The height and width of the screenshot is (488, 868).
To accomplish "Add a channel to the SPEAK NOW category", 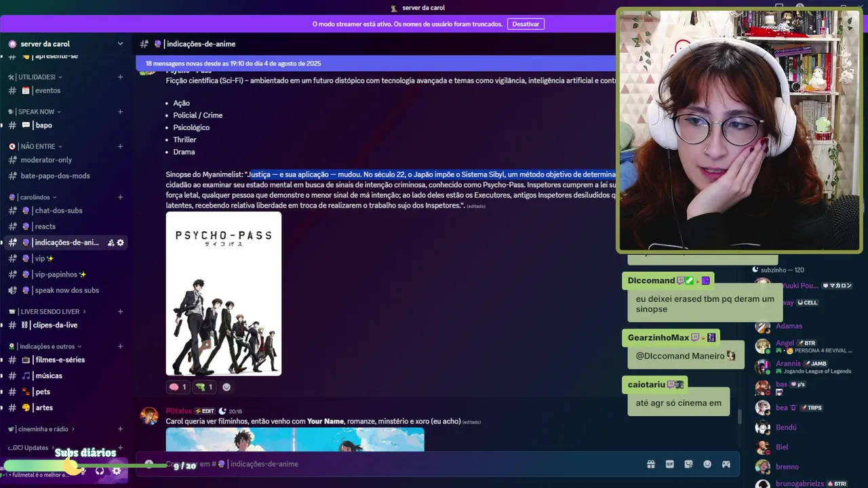I will 120,112.
